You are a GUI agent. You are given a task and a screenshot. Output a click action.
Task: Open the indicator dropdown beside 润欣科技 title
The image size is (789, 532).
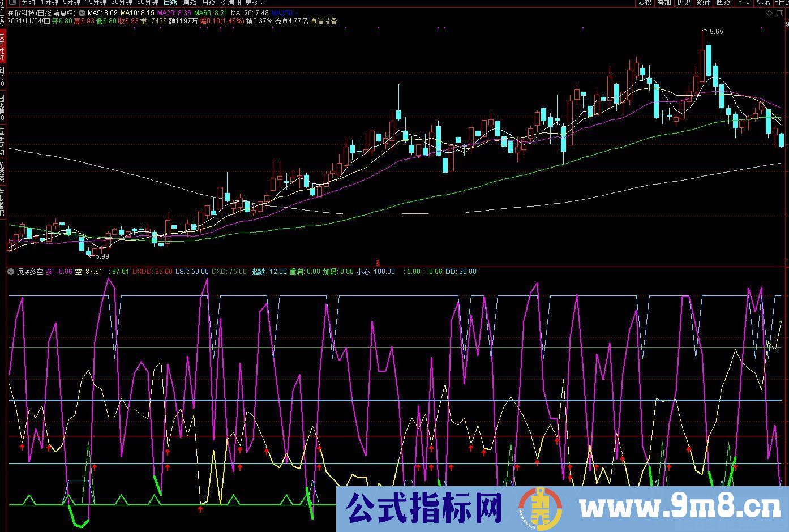pyautogui.click(x=83, y=13)
